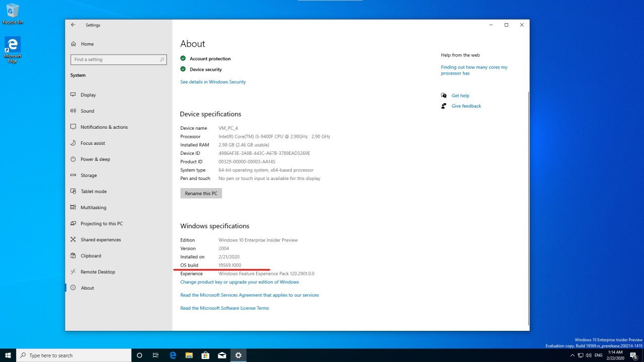The width and height of the screenshot is (644, 362).
Task: Click the Get help chat icon
Action: click(x=444, y=96)
